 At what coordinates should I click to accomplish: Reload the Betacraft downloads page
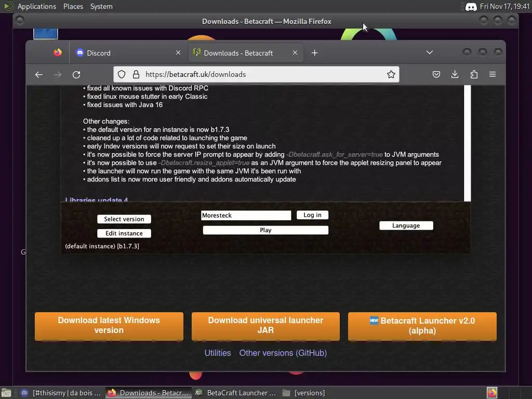(x=77, y=75)
